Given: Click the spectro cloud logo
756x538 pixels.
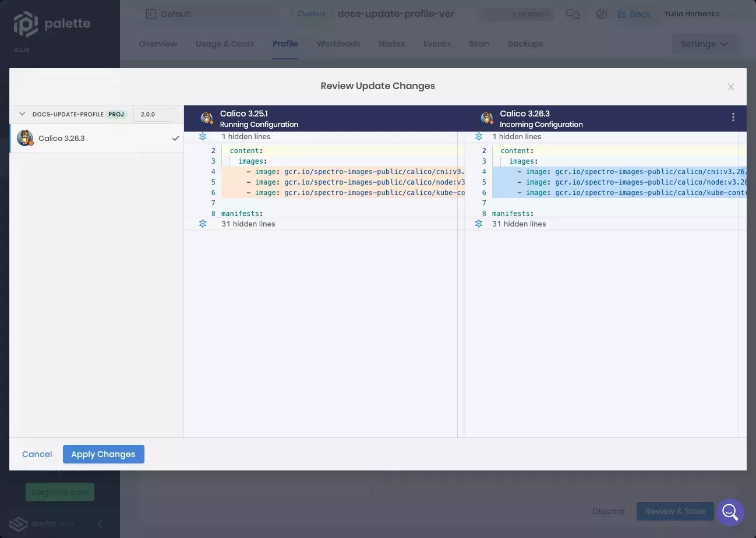Looking at the screenshot, I should [x=43, y=523].
